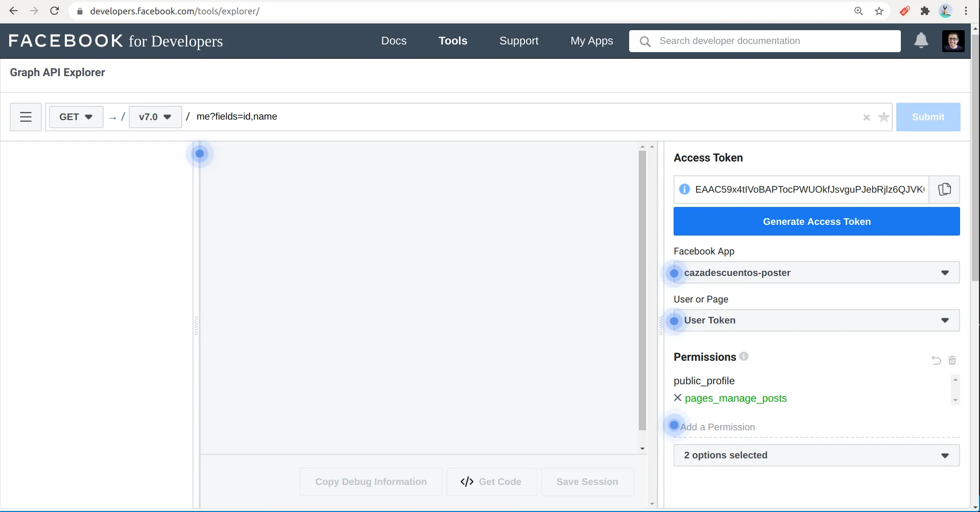This screenshot has width=980, height=512.
Task: Open the notifications bell
Action: pyautogui.click(x=921, y=40)
